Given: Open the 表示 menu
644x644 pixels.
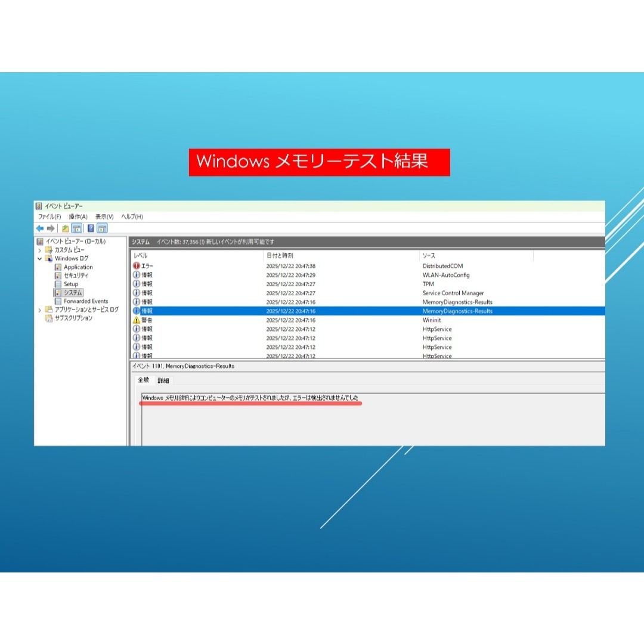Looking at the screenshot, I should coord(103,216).
